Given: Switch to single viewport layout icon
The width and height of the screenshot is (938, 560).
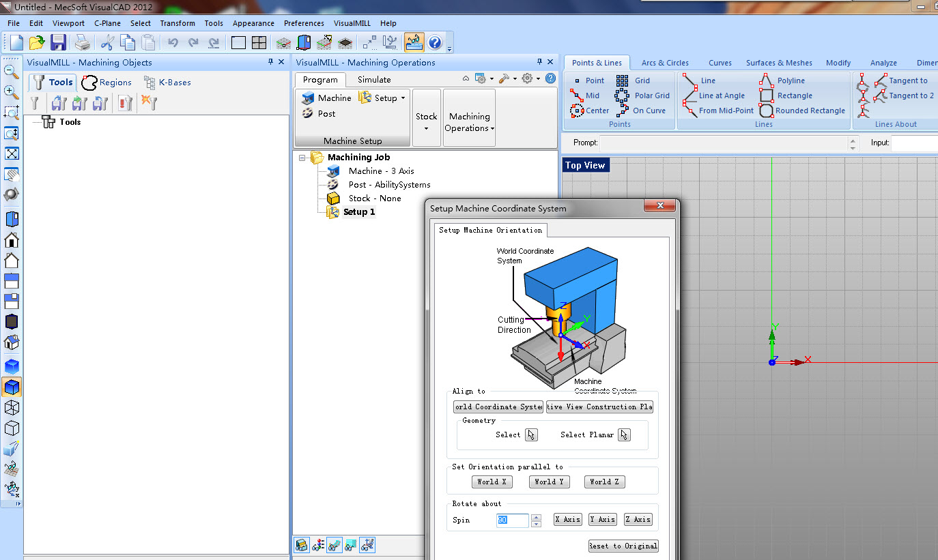Looking at the screenshot, I should pyautogui.click(x=238, y=42).
